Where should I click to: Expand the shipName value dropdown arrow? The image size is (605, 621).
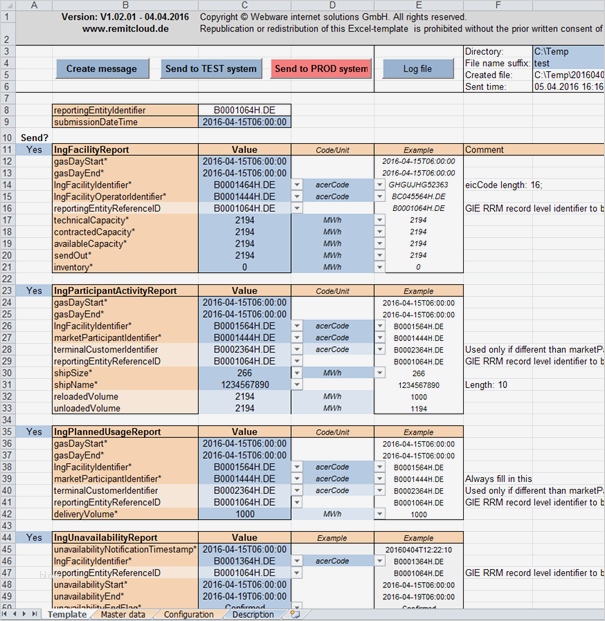point(297,385)
